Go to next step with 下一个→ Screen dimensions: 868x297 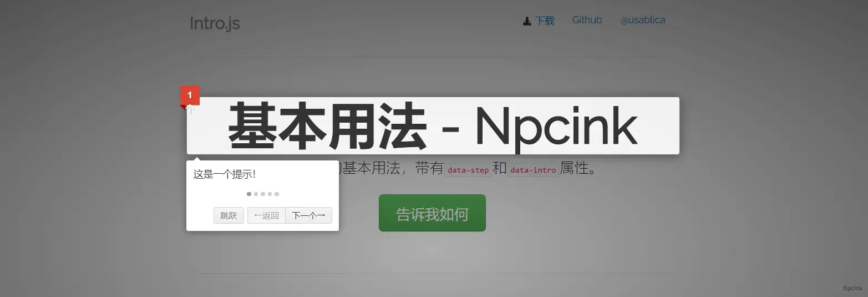coord(309,215)
